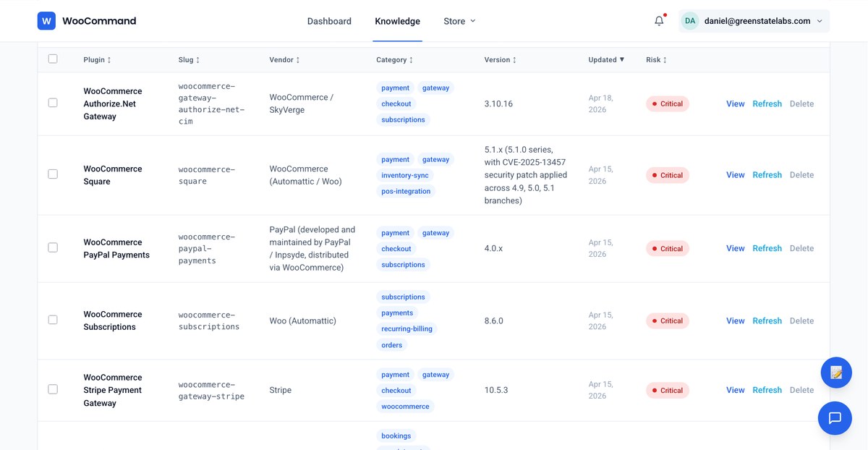Click the pos-integration category tag
868x450 pixels.
pos(406,191)
